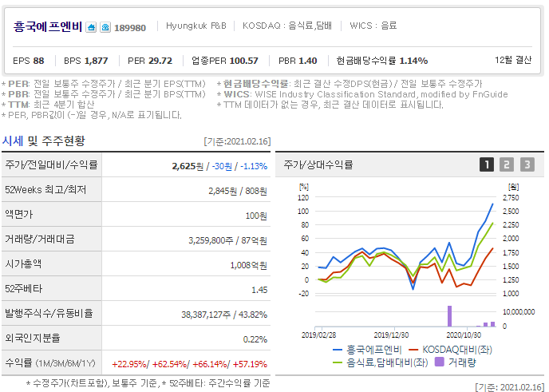Switch to chart tab 1
Image resolution: width=549 pixels, height=392 pixels.
pyautogui.click(x=486, y=164)
